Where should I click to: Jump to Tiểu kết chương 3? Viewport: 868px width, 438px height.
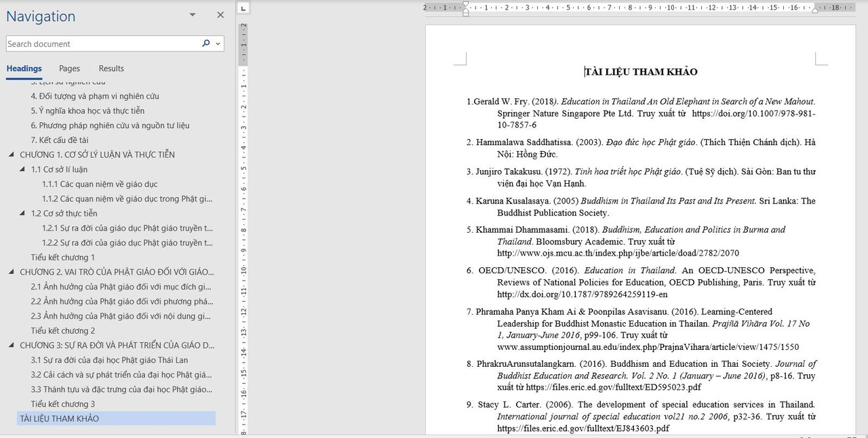(x=62, y=404)
